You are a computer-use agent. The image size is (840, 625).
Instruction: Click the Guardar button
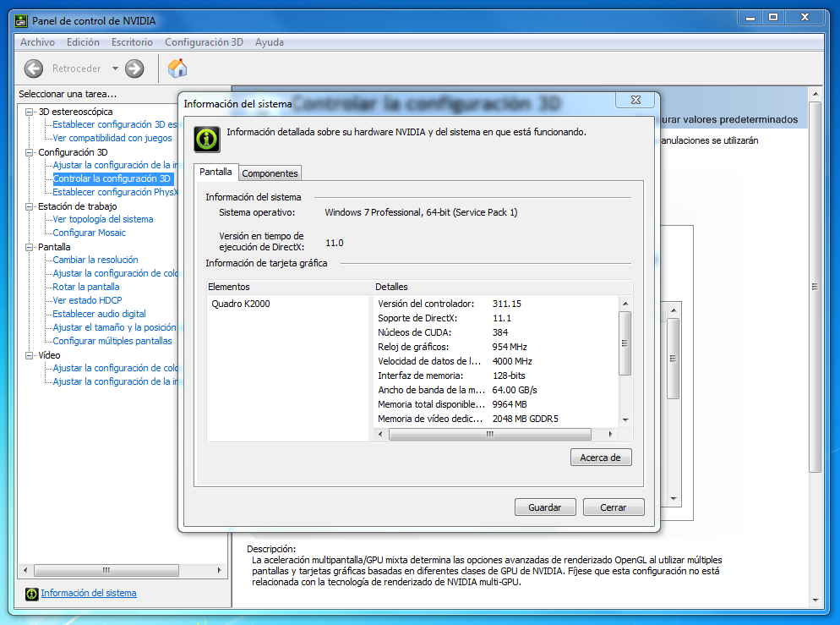pyautogui.click(x=545, y=507)
